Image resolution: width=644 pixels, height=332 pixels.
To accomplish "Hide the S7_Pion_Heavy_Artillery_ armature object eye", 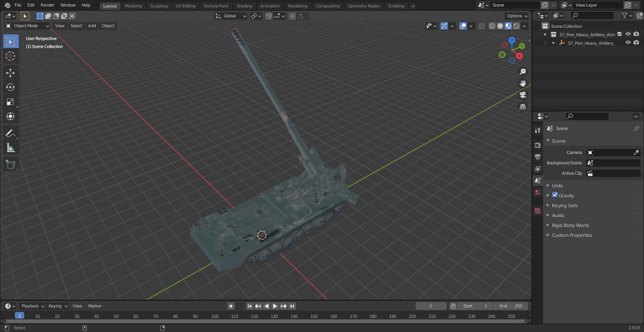I will tap(628, 43).
